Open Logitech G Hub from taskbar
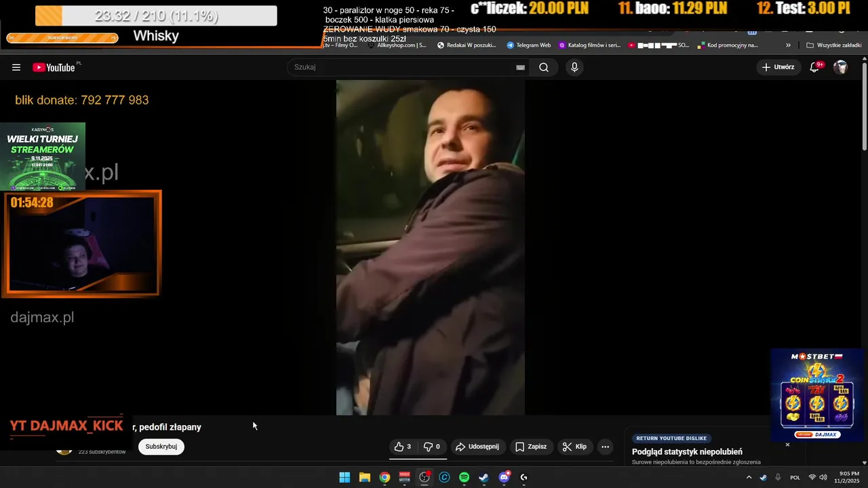This screenshot has width=868, height=488. (524, 477)
